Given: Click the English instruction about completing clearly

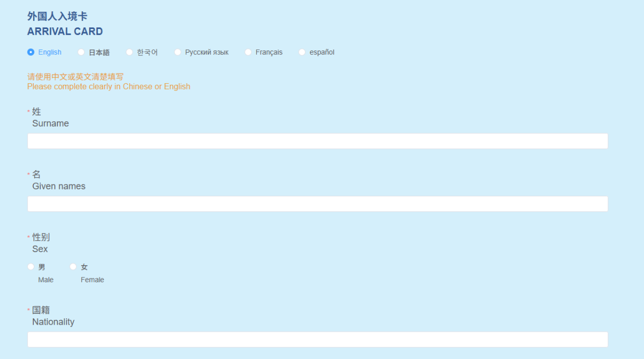Looking at the screenshot, I should [x=108, y=86].
